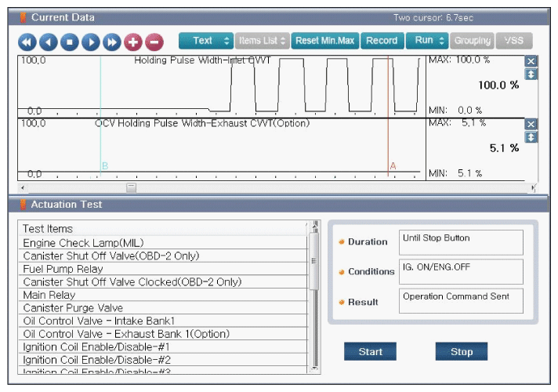The image size is (558, 392).
Task: Click the graph scrollbar left arrow
Action: click(23, 187)
